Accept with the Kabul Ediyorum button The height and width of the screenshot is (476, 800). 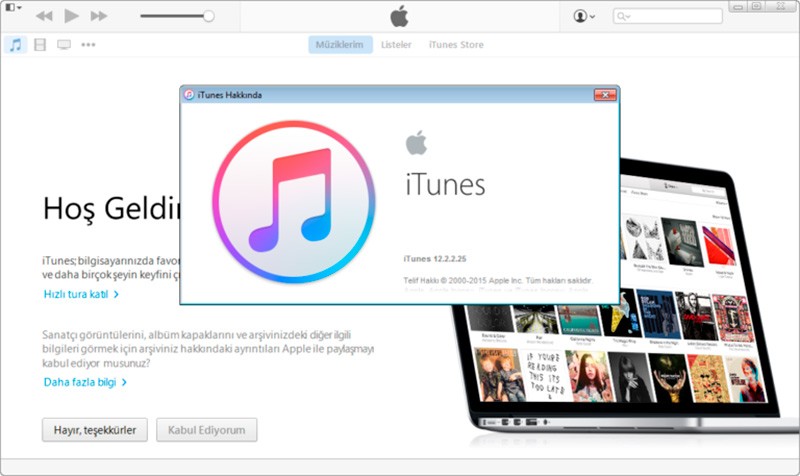[207, 430]
